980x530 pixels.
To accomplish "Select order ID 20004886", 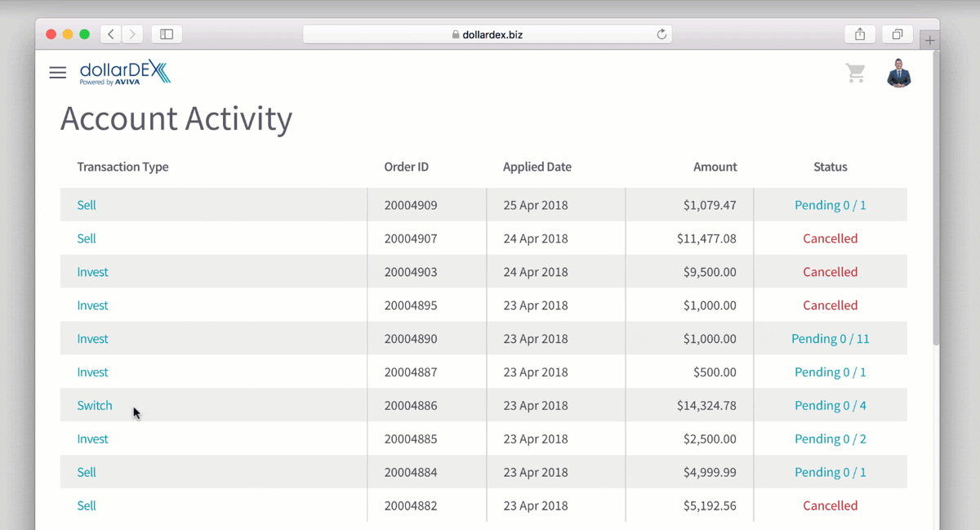I will tap(411, 406).
